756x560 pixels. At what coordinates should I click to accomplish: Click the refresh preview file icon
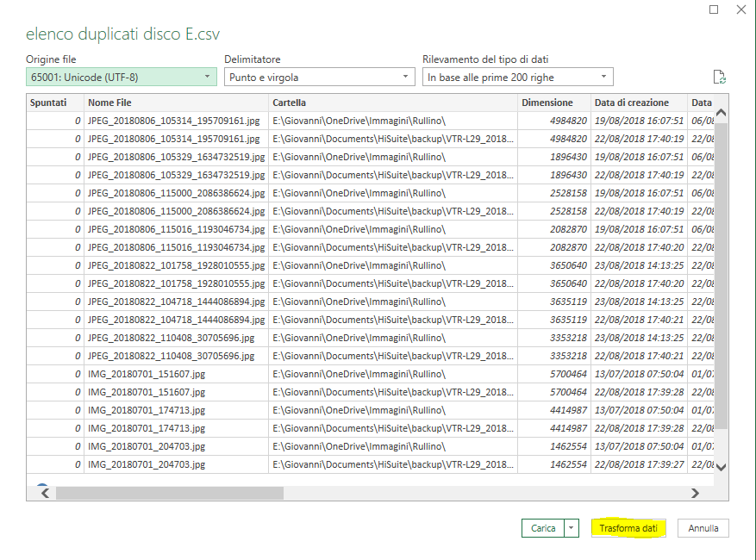(719, 78)
